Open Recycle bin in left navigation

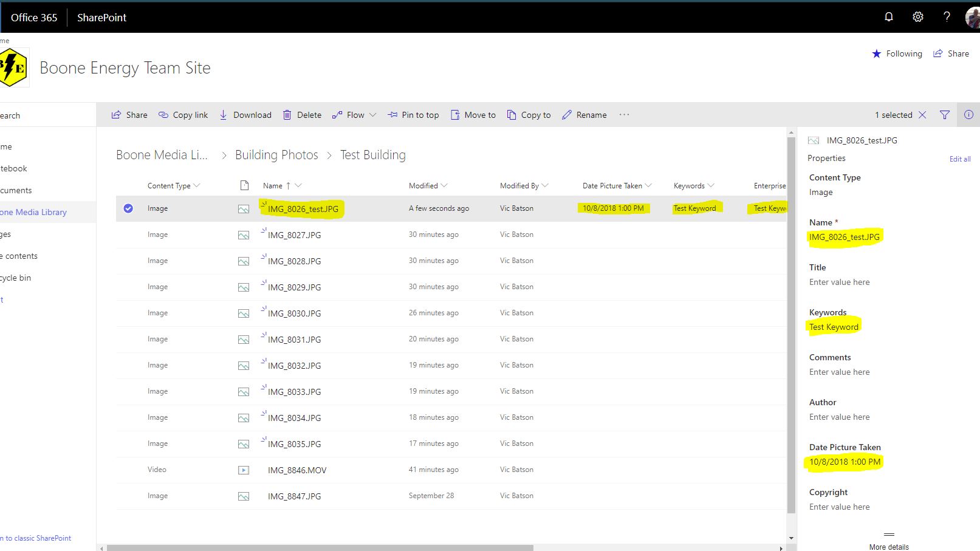pos(16,278)
